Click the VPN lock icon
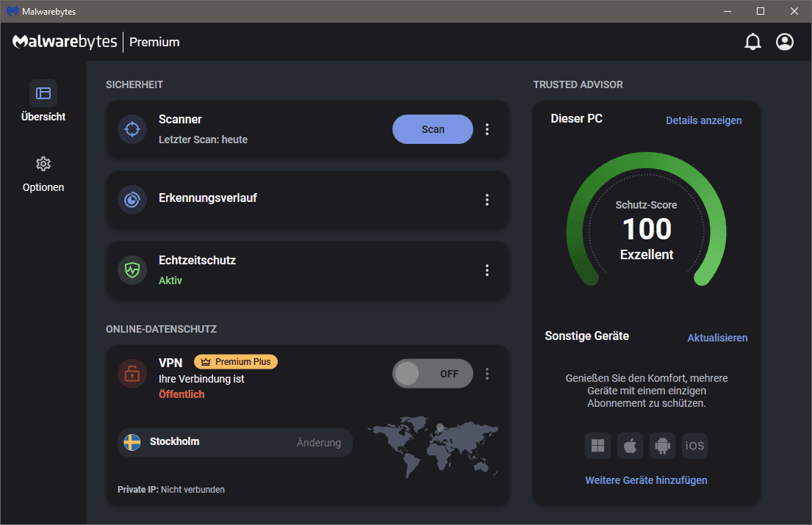The image size is (812, 525). point(132,374)
